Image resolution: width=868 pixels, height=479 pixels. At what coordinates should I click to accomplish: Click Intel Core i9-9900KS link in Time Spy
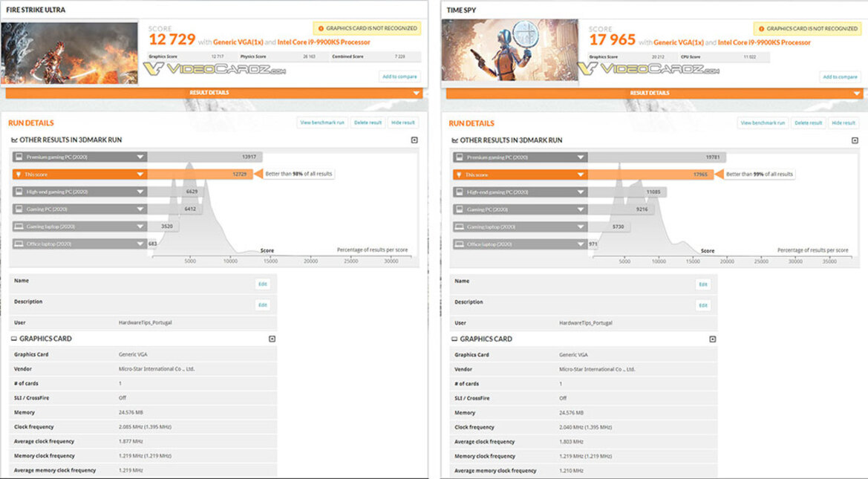(x=765, y=42)
